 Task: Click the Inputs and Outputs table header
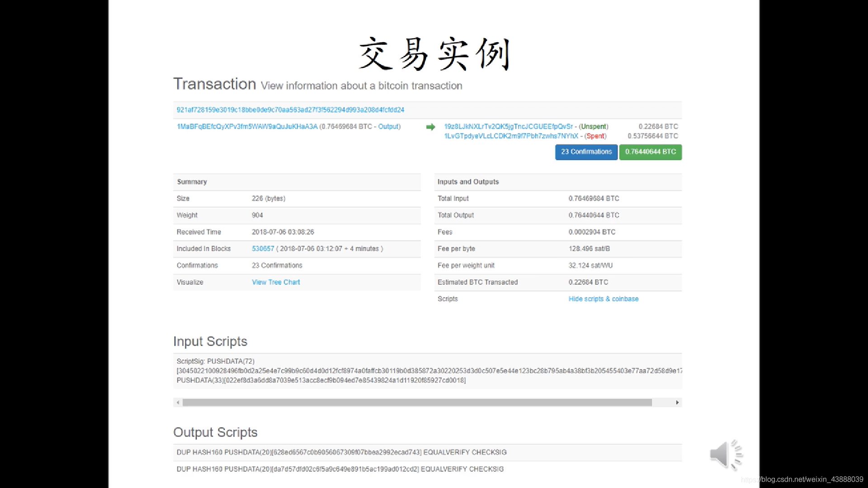(x=558, y=182)
